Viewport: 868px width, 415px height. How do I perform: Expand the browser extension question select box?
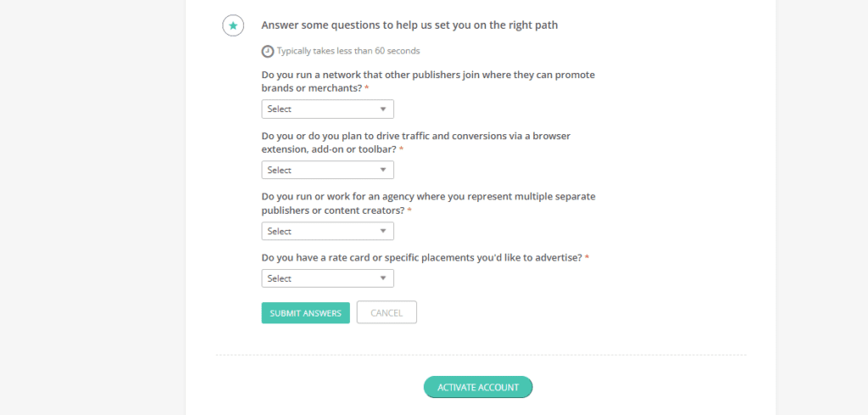326,171
